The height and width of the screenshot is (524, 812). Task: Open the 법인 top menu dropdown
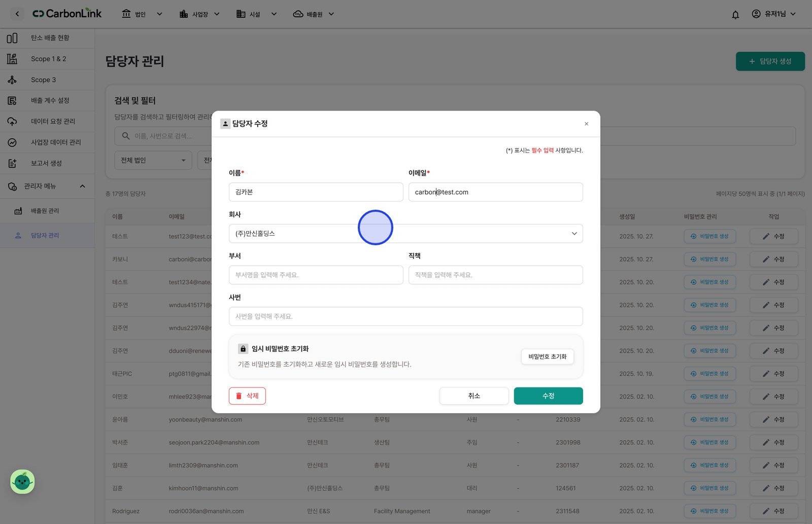click(142, 14)
